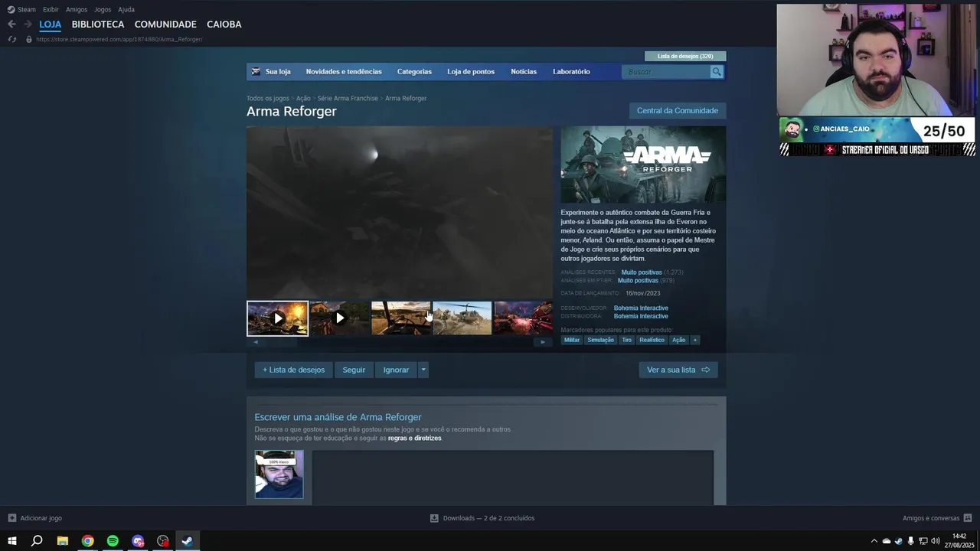Click Adicionar jogo at bottom left
Image resolution: width=980 pixels, height=551 pixels.
click(35, 518)
